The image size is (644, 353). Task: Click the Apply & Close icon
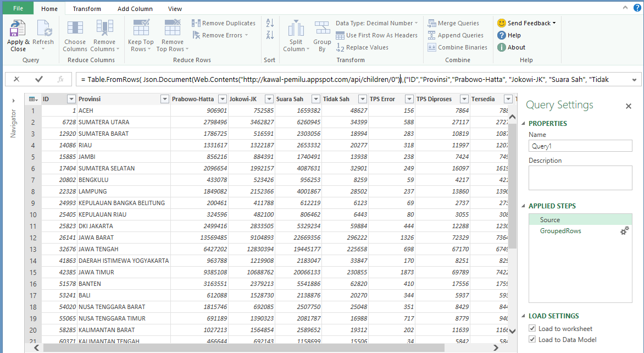(17, 29)
